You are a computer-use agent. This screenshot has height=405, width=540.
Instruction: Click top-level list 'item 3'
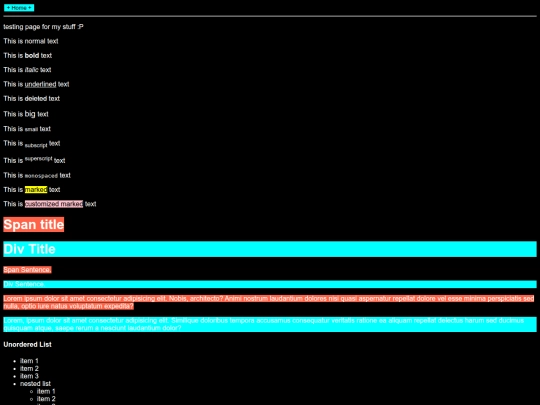pyautogui.click(x=29, y=376)
